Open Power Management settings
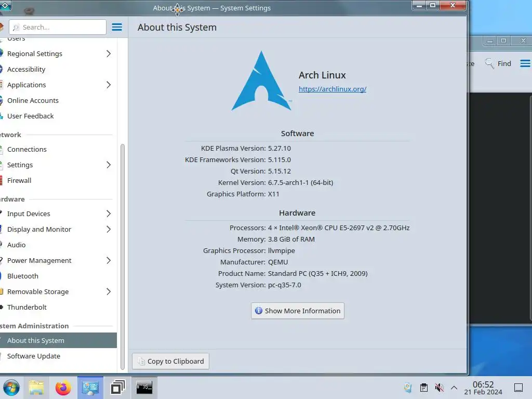 point(58,261)
